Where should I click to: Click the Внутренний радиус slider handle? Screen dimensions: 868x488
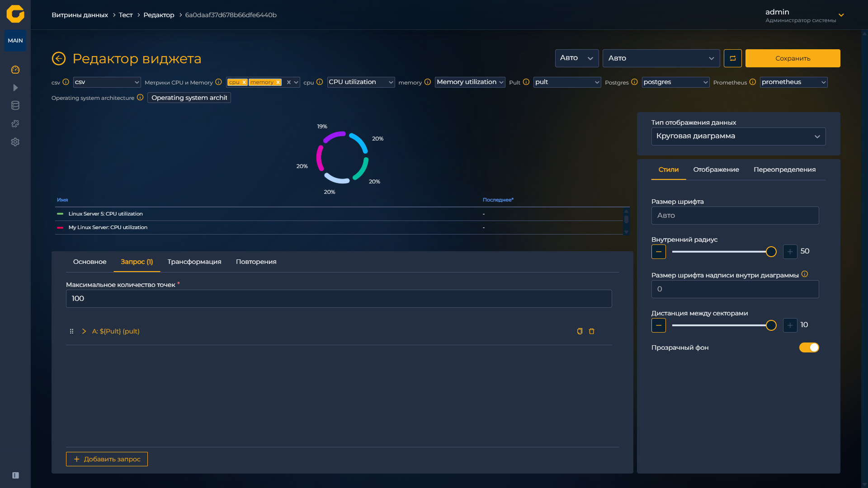[x=771, y=252]
